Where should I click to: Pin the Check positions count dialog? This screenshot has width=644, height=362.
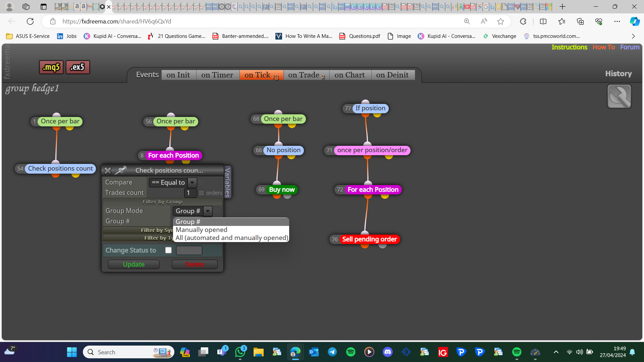point(120,170)
